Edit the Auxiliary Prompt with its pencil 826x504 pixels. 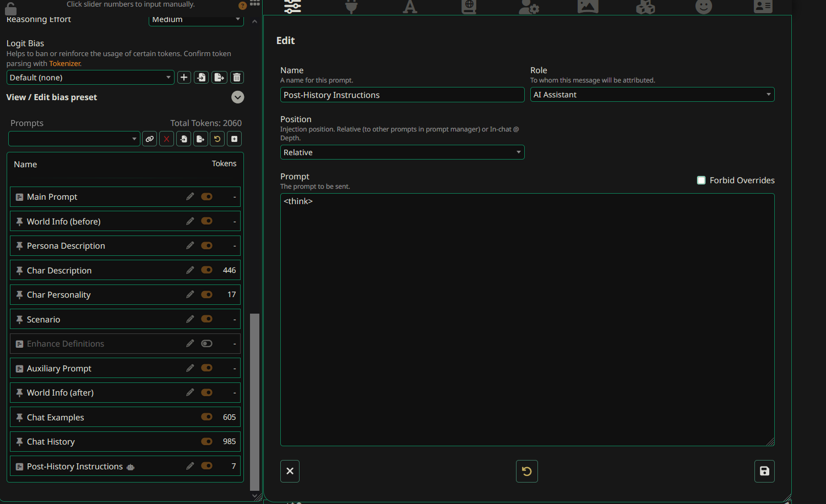[x=190, y=368]
